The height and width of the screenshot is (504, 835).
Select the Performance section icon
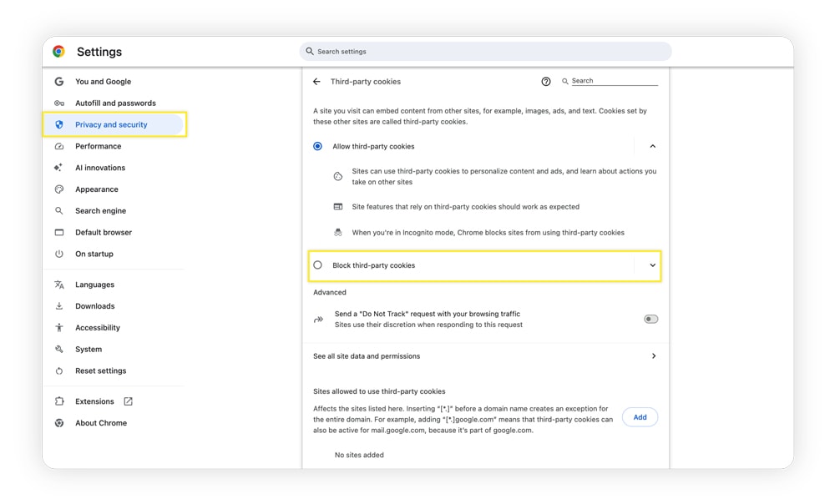[x=59, y=146]
